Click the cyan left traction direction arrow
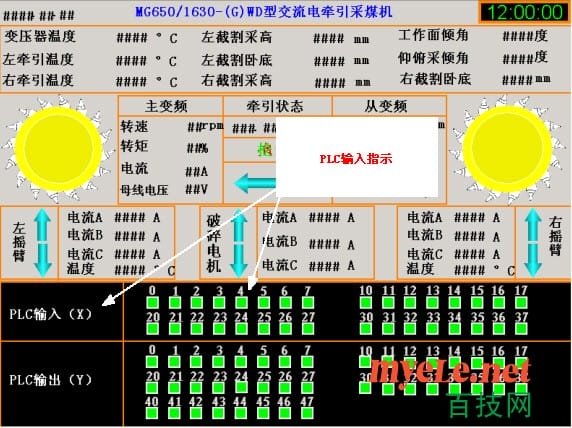Viewport: 572px width, 428px height. (255, 182)
